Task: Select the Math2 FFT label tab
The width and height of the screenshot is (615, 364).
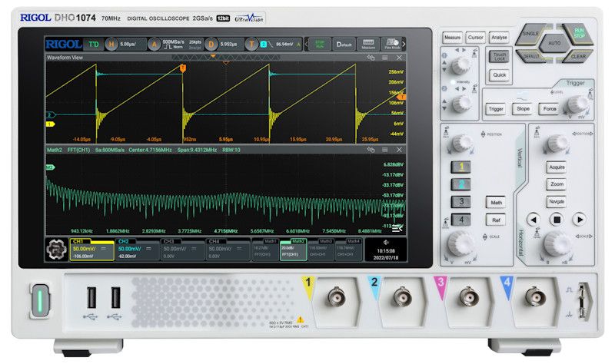Action: coord(288,250)
